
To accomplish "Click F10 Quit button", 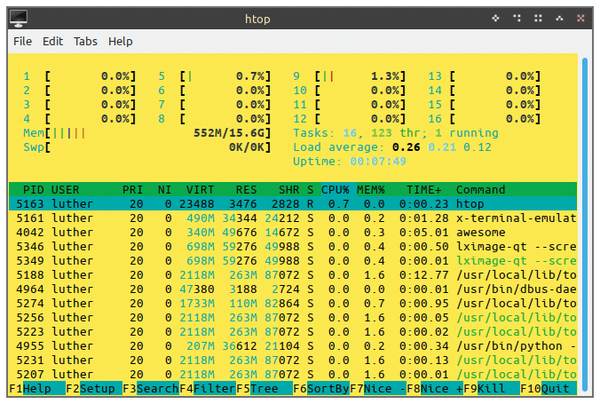I will (x=548, y=388).
